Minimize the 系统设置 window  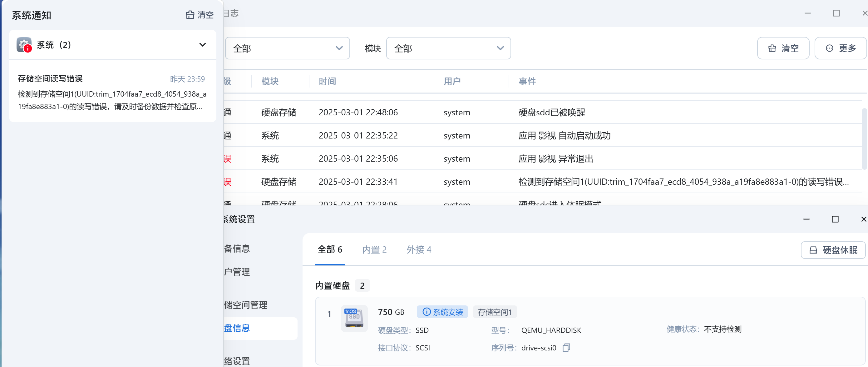point(806,219)
